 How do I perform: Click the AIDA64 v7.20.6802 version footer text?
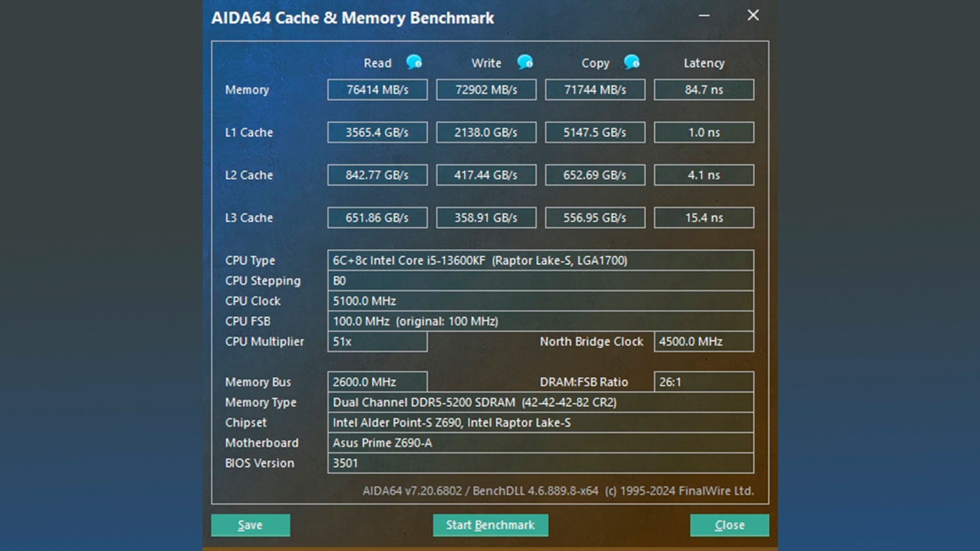[x=558, y=490]
